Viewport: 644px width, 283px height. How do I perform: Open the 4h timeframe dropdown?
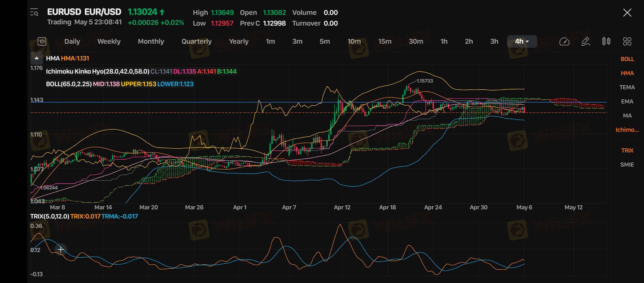522,41
